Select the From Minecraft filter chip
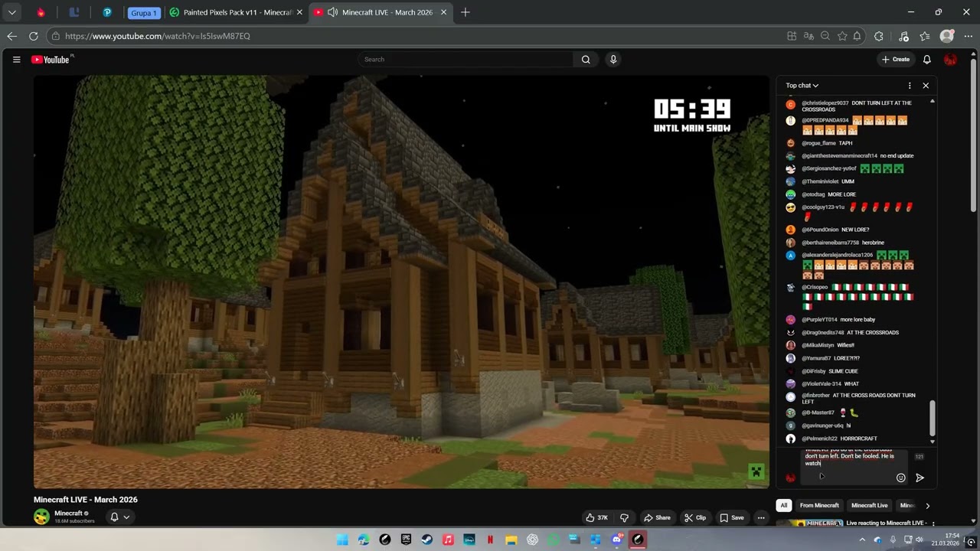 pos(819,505)
